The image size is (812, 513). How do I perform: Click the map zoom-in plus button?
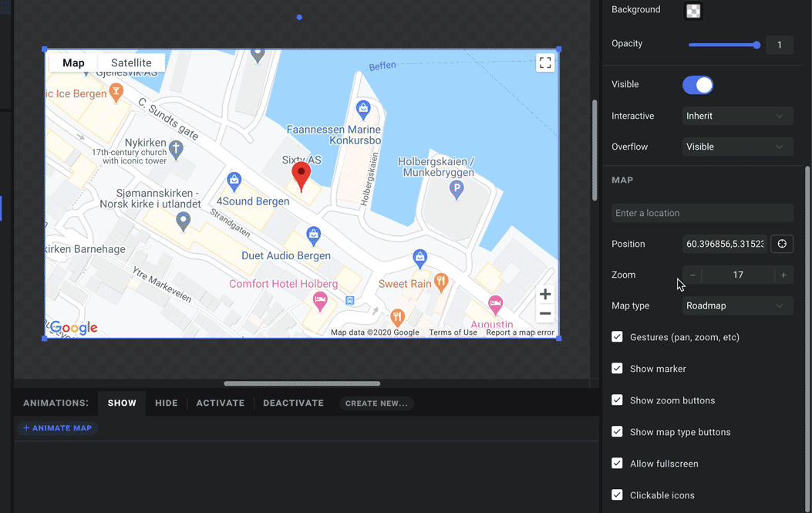click(544, 295)
